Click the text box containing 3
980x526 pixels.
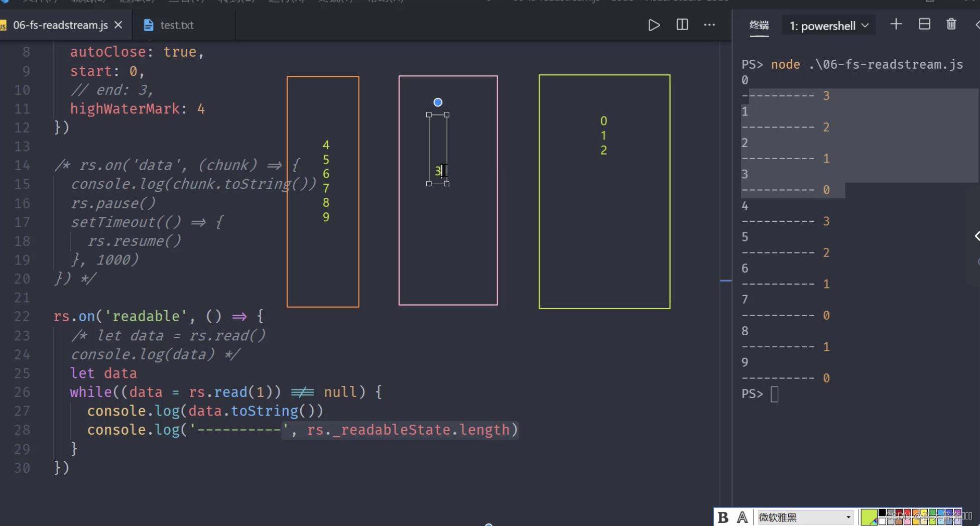point(438,150)
